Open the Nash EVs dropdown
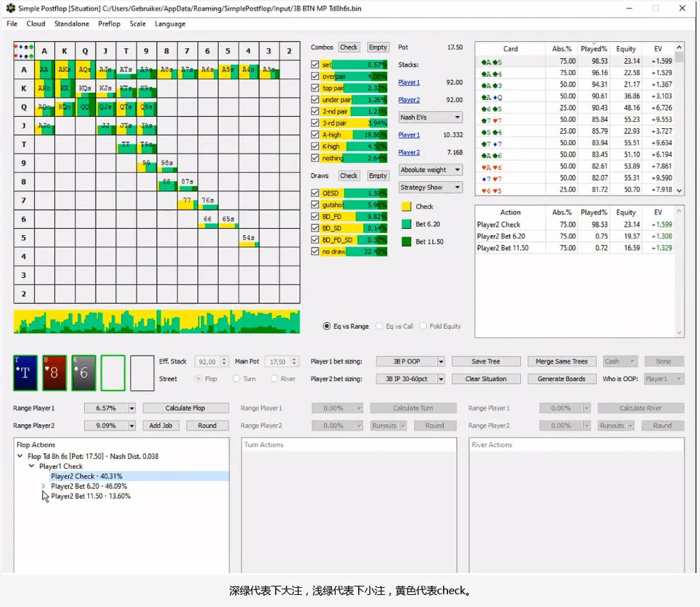700x607 pixels. [430, 117]
